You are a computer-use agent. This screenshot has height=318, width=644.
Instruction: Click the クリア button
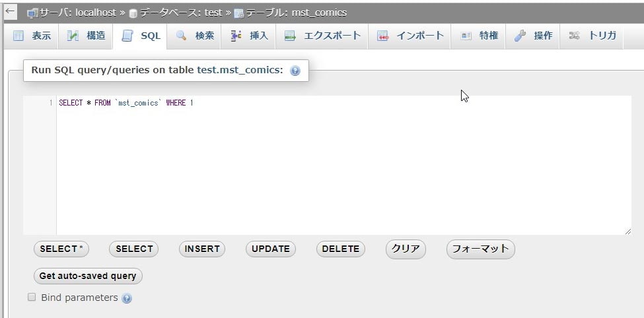point(406,249)
